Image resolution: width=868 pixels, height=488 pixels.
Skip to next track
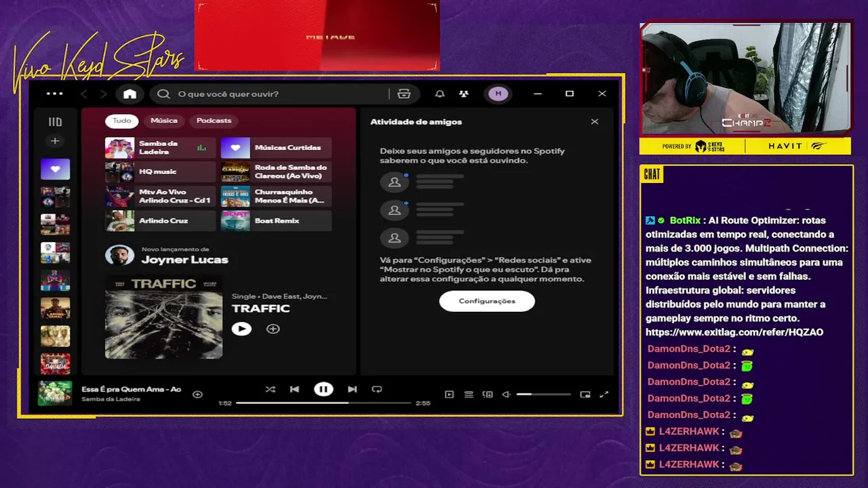coord(352,389)
